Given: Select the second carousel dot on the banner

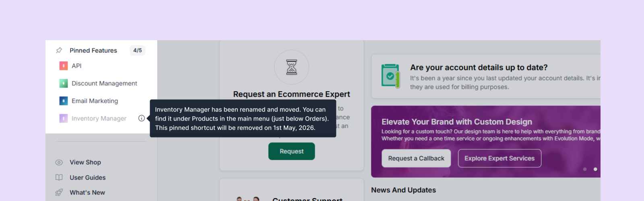Looking at the screenshot, I should point(595,169).
